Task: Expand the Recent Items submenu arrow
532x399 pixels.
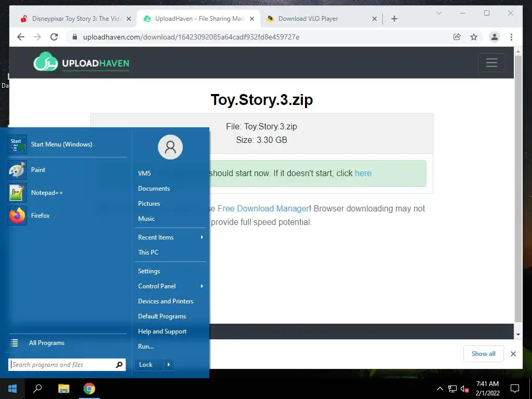Action: [202, 237]
